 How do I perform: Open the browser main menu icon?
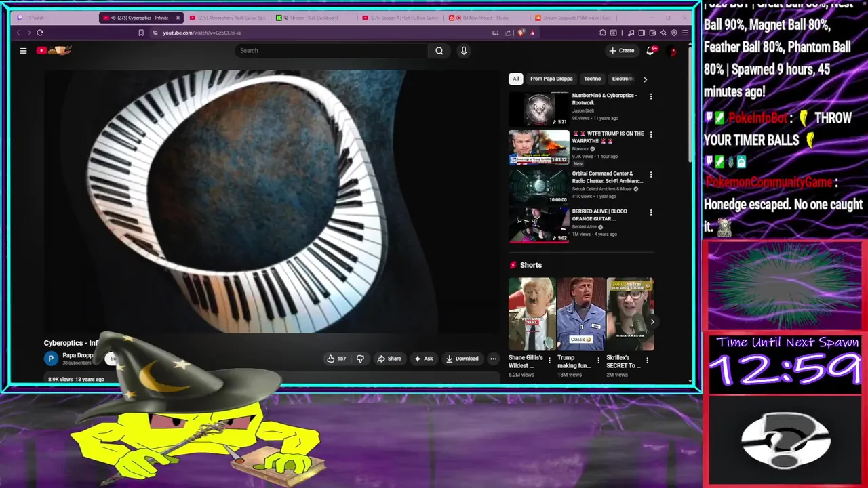[x=686, y=33]
